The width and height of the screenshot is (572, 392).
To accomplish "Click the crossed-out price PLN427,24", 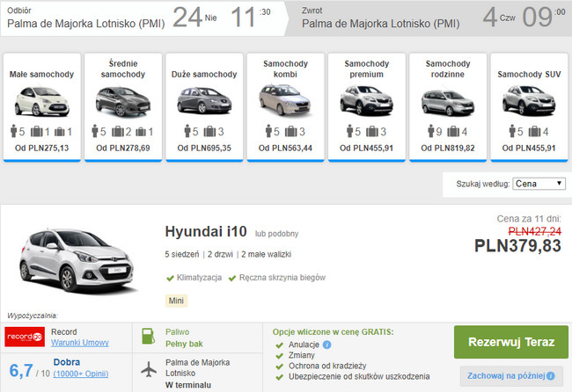I will point(535,231).
